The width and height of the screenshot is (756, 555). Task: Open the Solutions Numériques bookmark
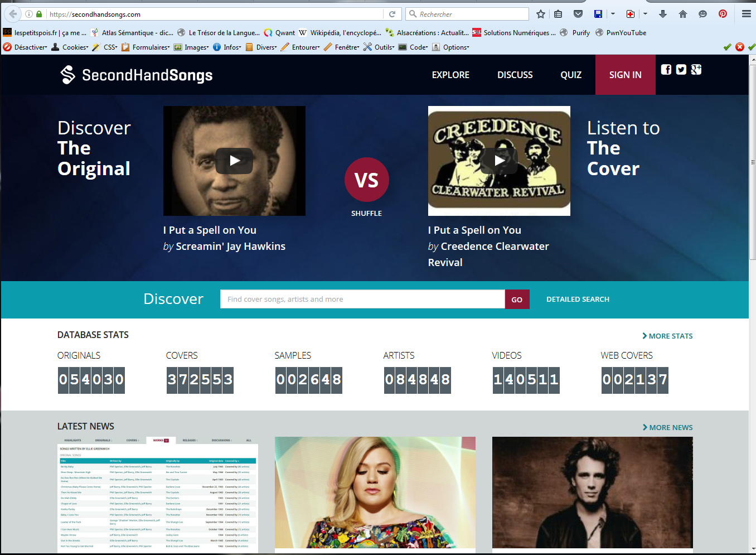pos(514,33)
